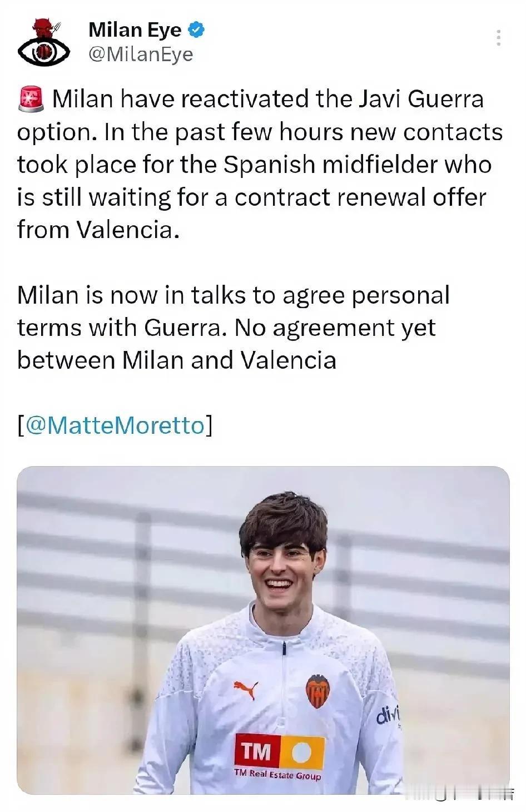Open the three-dot more options menu
This screenshot has width=526, height=812.
tap(498, 37)
